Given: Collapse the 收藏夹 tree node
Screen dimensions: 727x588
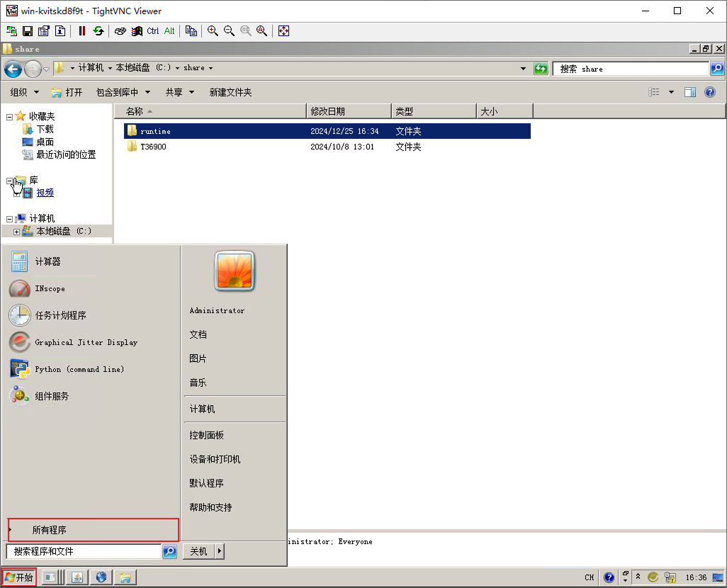Looking at the screenshot, I should coord(10,116).
